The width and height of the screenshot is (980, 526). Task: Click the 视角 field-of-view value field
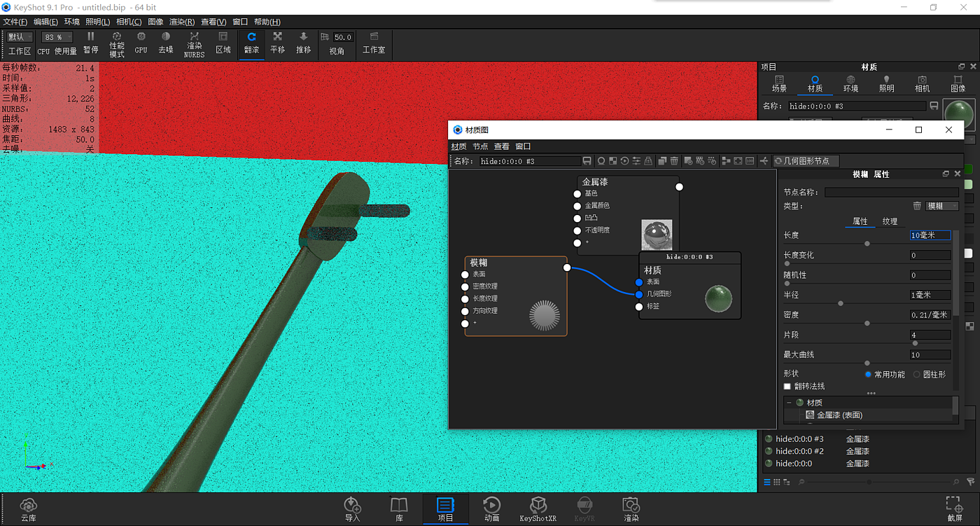(x=342, y=37)
